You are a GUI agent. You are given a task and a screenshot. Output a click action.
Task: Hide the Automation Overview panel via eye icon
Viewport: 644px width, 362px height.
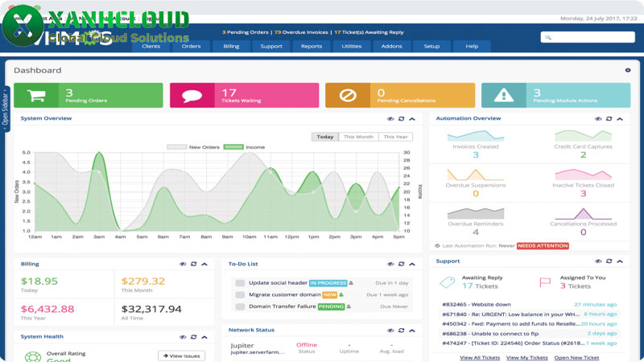pos(598,118)
